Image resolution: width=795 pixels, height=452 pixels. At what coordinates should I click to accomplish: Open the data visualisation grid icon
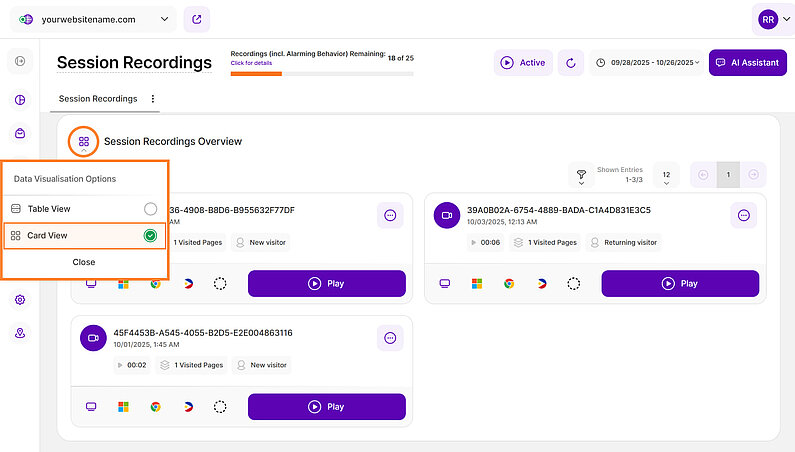(84, 142)
